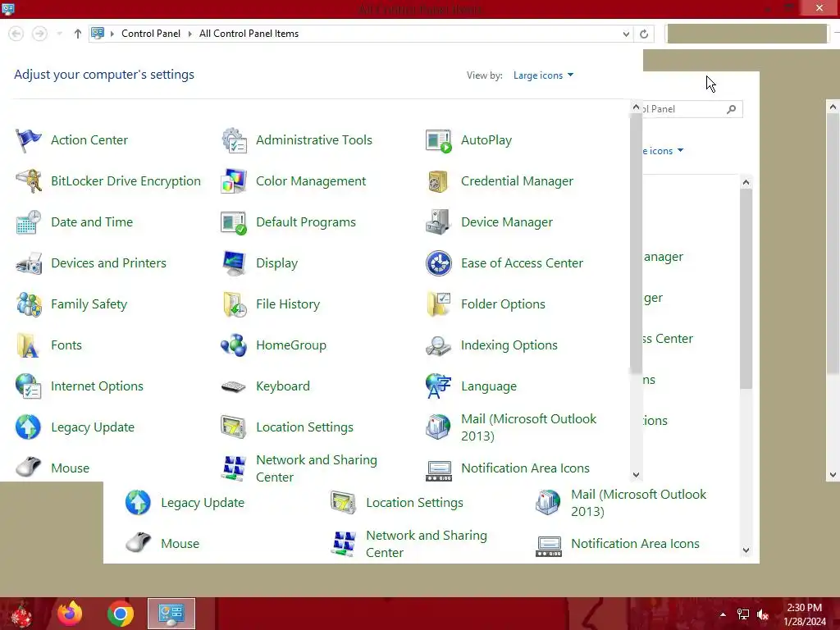Viewport: 840px width, 630px height.
Task: Expand the breadcrumb arrow after Control Panel
Action: (x=189, y=34)
